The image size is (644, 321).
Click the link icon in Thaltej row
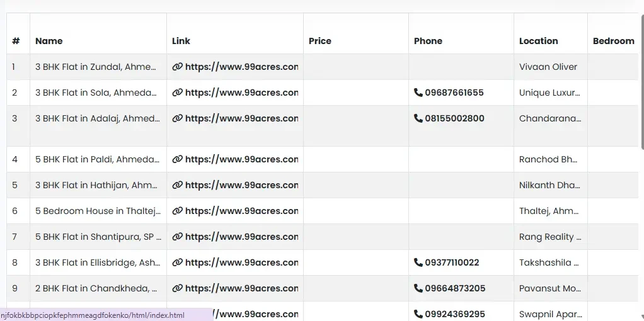[x=178, y=211]
